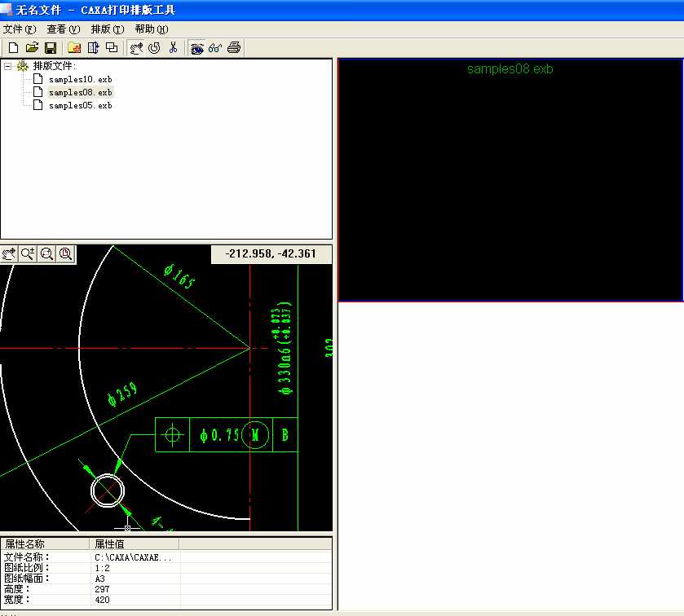Open the 查看(V) menu

point(64,29)
